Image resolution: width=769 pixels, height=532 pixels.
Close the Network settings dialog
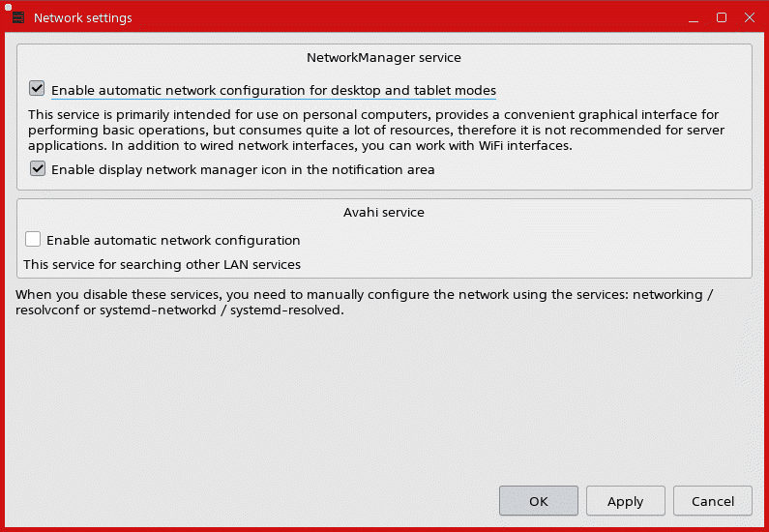point(747,17)
